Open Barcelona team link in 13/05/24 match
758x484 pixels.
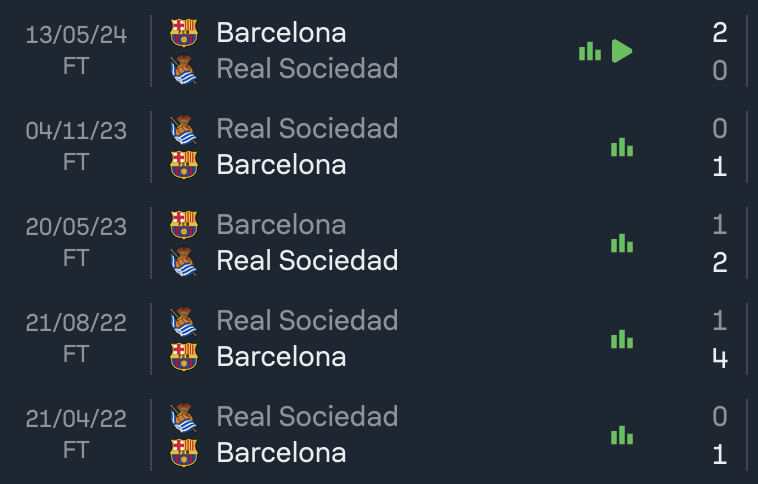pyautogui.click(x=281, y=32)
